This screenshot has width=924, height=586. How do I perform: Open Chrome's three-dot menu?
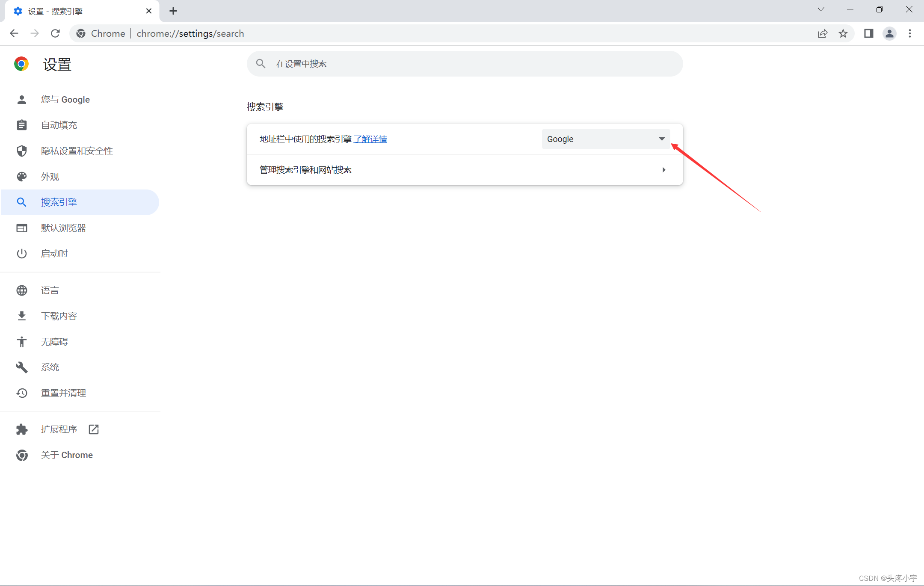tap(910, 33)
